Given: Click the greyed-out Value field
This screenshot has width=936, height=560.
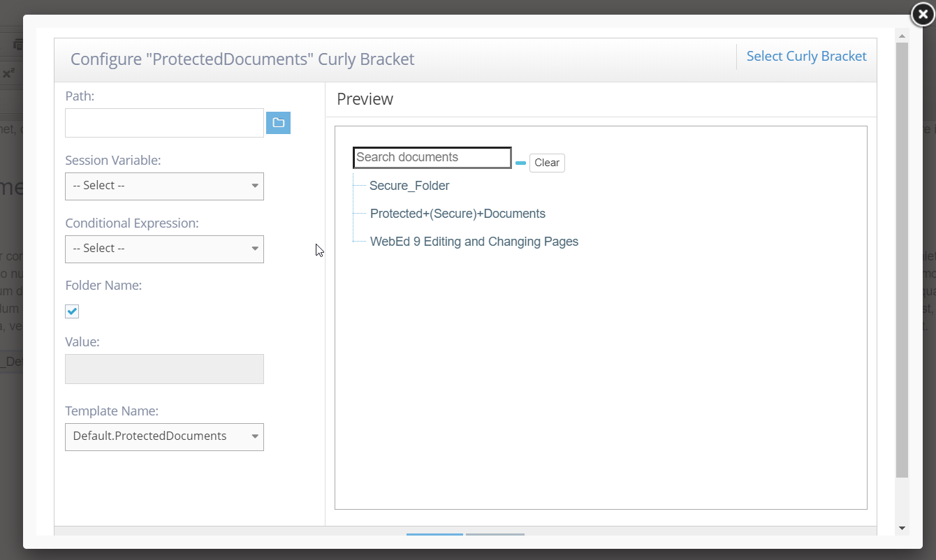Looking at the screenshot, I should click(x=164, y=369).
